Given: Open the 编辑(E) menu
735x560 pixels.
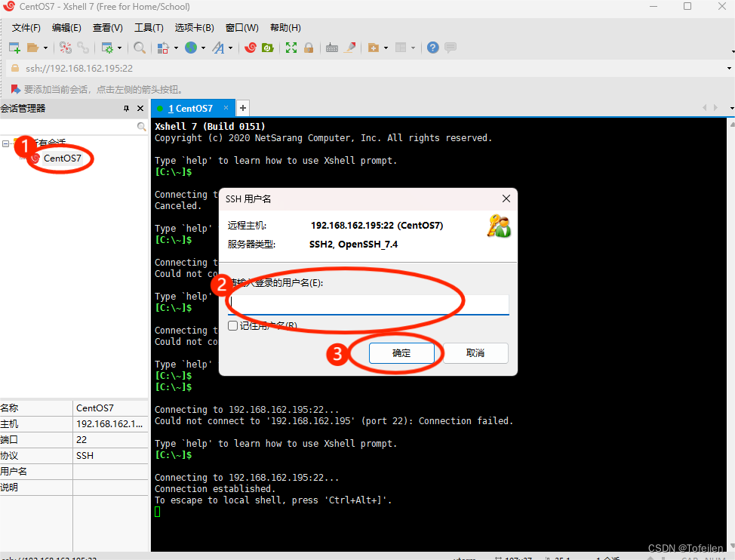Looking at the screenshot, I should coord(66,28).
